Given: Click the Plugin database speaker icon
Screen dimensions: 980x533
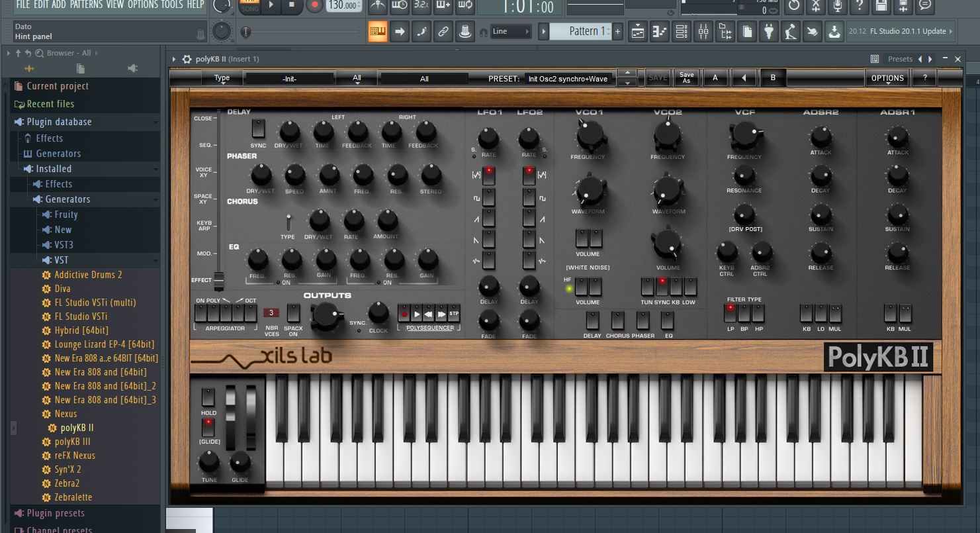Looking at the screenshot, I should coord(19,122).
